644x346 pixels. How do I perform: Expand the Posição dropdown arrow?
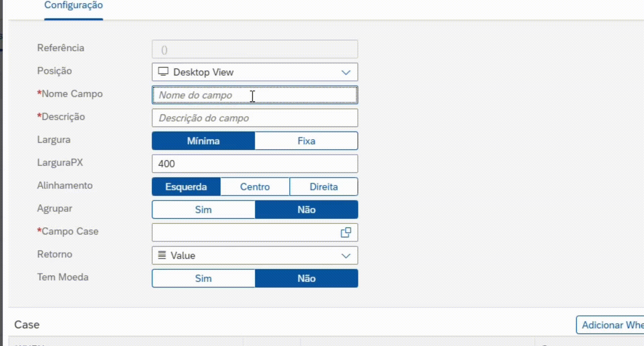click(346, 72)
